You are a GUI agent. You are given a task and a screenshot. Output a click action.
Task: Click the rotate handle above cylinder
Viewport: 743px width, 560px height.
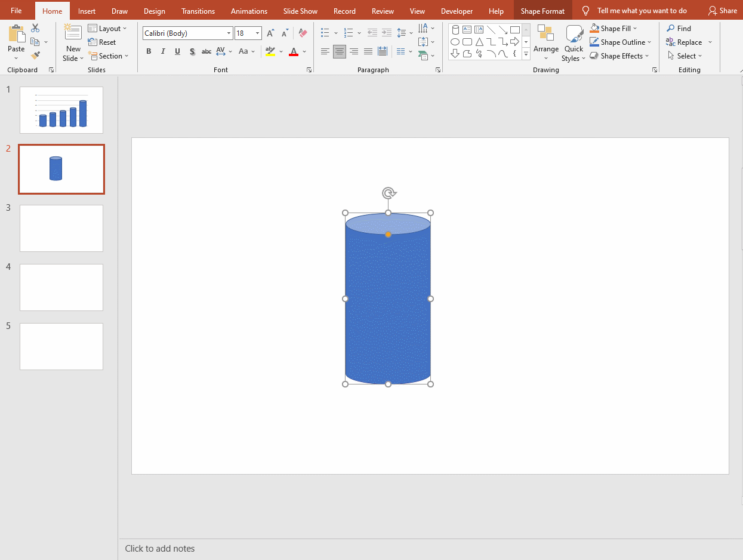tap(389, 193)
